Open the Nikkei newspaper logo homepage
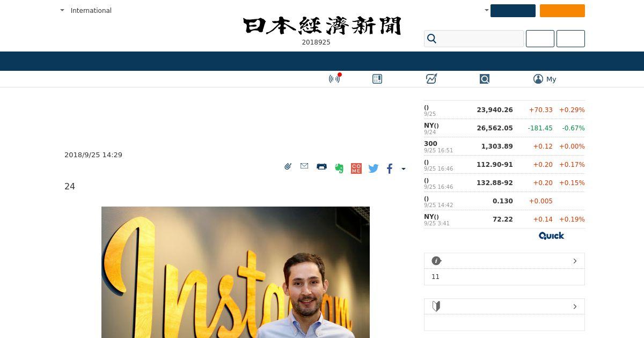Screen dimensions: 644x338 coord(322,26)
